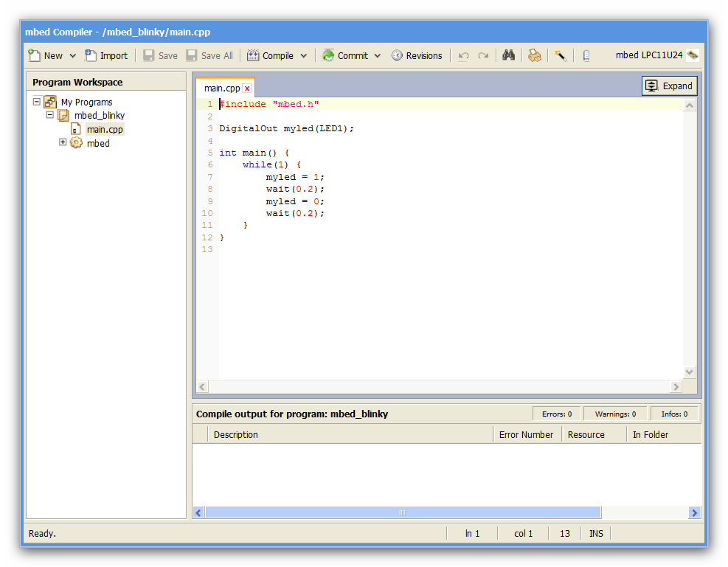This screenshot has width=728, height=567.
Task: Expand the mbed library tree node
Action: point(63,143)
